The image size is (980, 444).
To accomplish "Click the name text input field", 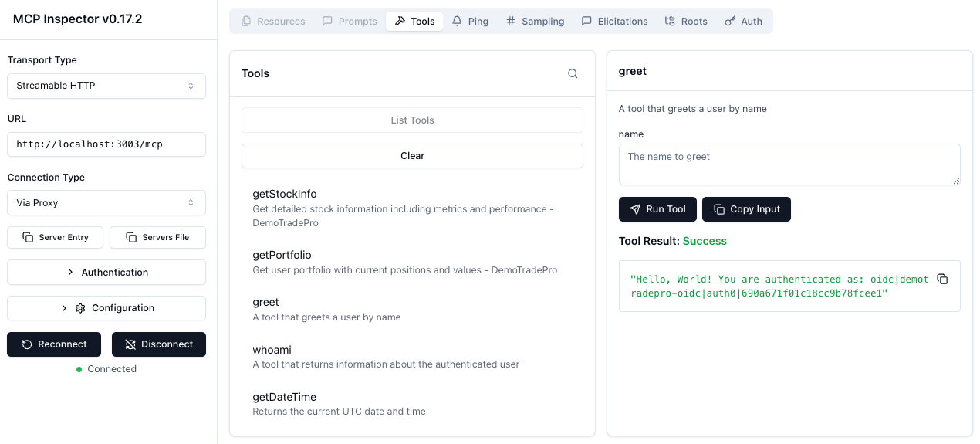I will point(789,164).
